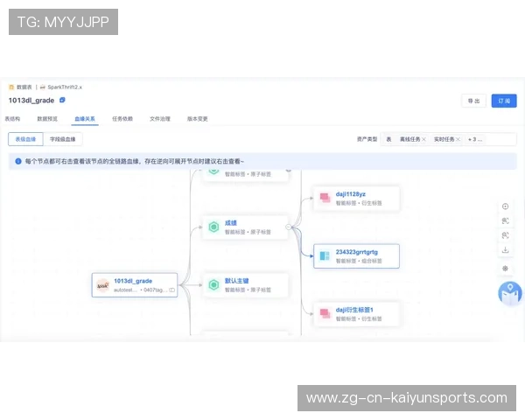Open the floating guide map button
The image size is (525, 420).
(510, 293)
